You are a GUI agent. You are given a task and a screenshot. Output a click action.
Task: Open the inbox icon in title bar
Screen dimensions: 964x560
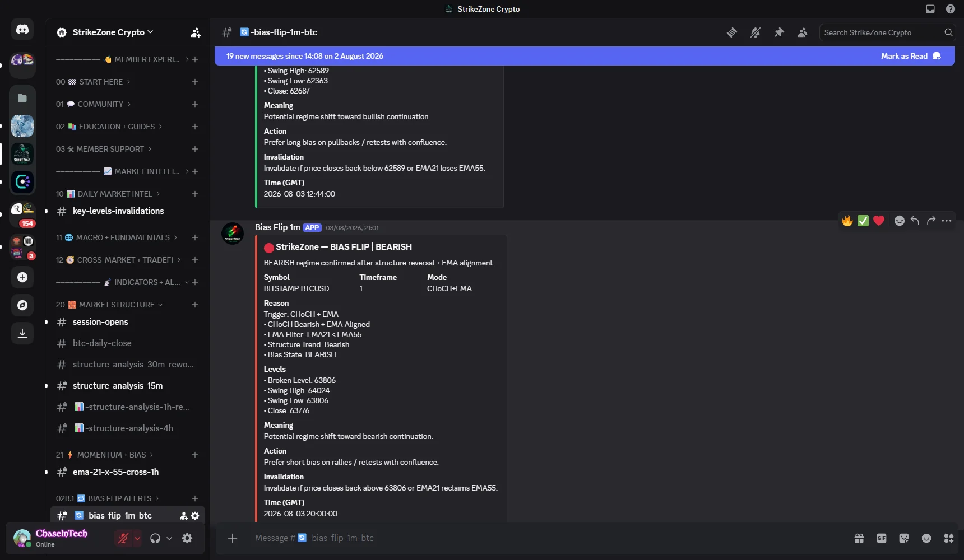pyautogui.click(x=930, y=9)
